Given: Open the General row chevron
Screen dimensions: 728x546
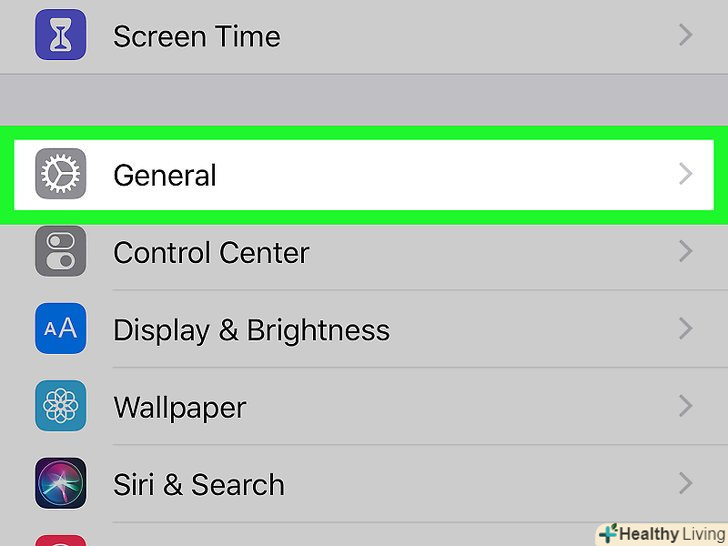Looking at the screenshot, I should (x=685, y=175).
